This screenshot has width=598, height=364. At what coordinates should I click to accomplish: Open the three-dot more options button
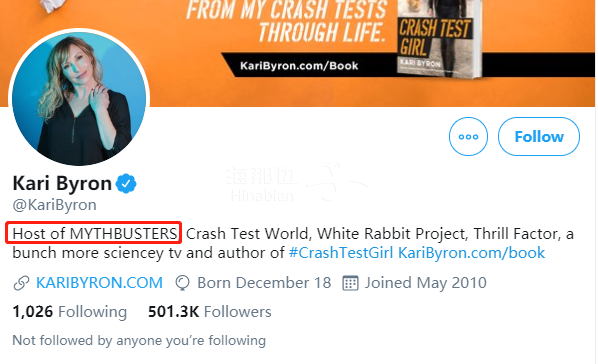pos(468,137)
